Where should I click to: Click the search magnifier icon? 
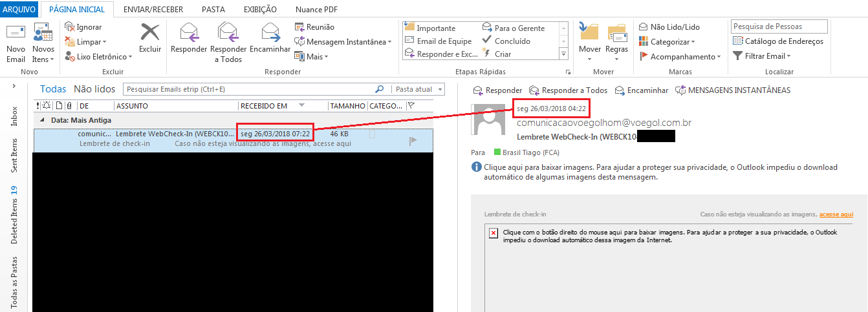point(380,89)
